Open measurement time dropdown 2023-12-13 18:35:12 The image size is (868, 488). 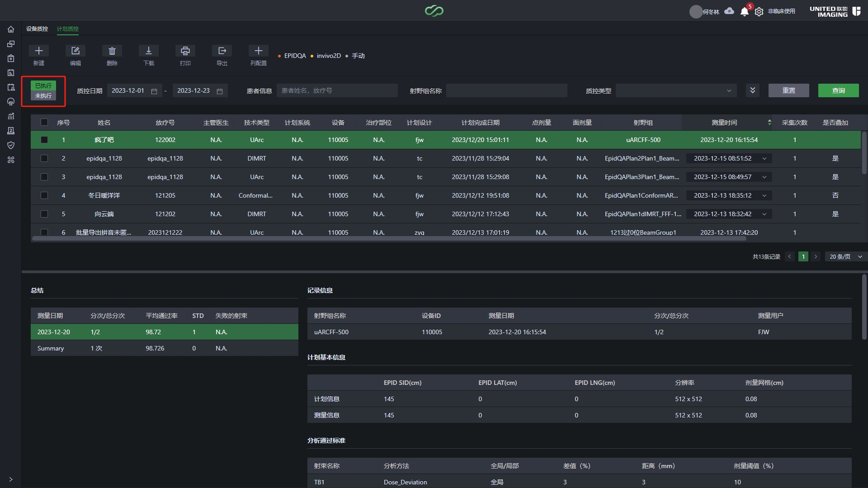pyautogui.click(x=729, y=195)
